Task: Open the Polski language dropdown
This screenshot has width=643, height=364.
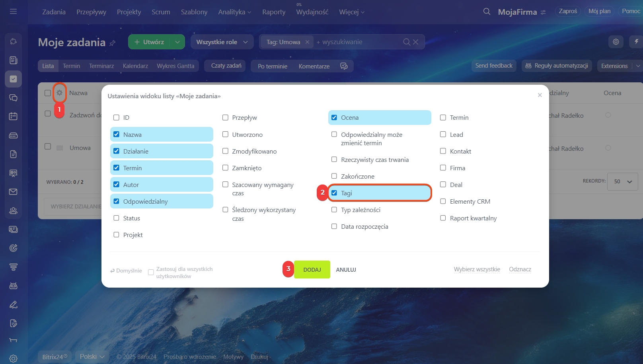Action: click(92, 356)
